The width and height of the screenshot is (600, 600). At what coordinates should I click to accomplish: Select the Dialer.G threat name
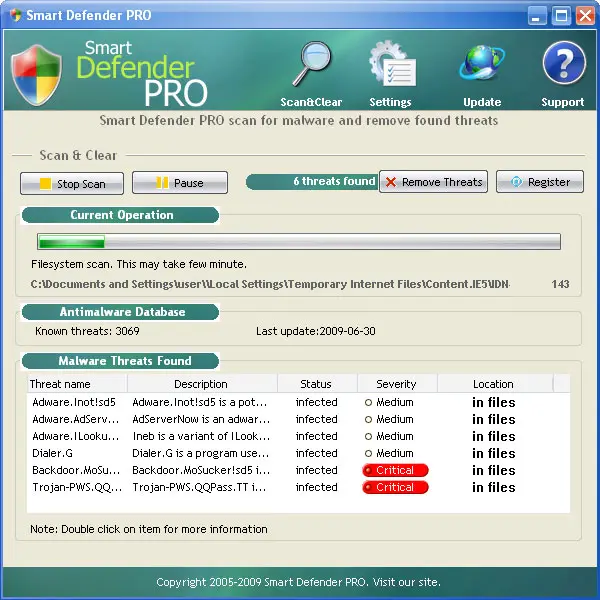pyautogui.click(x=52, y=453)
